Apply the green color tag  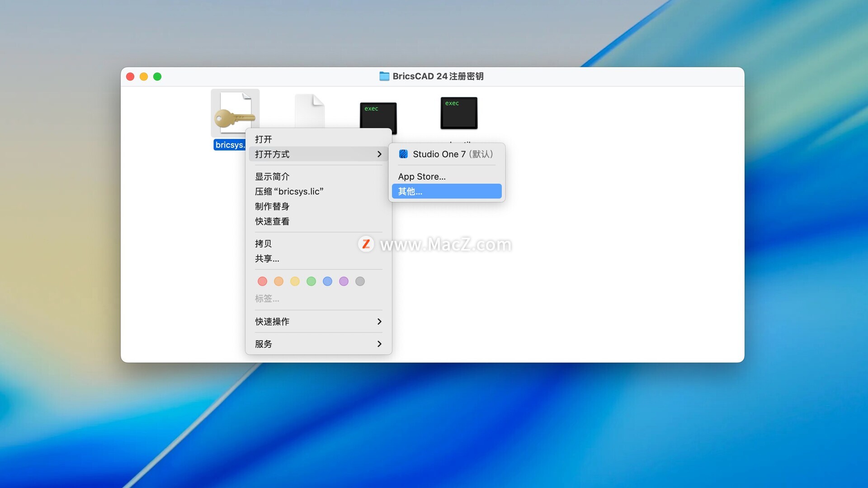[x=311, y=282]
